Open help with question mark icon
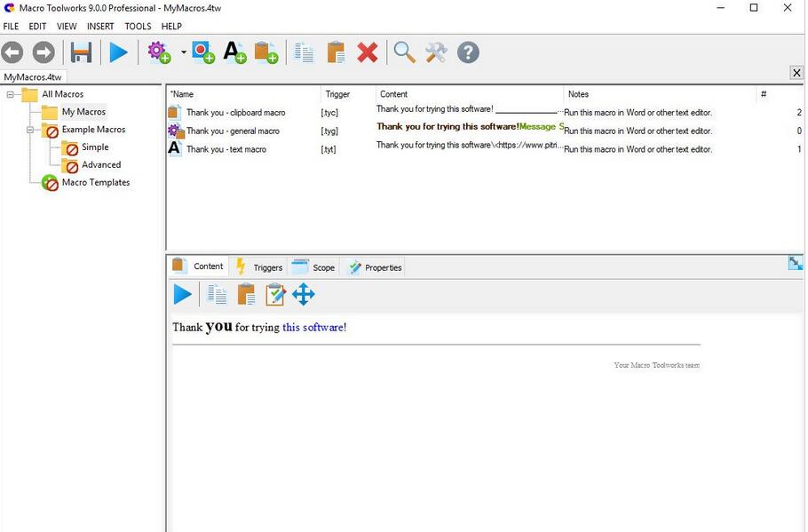 (x=468, y=52)
